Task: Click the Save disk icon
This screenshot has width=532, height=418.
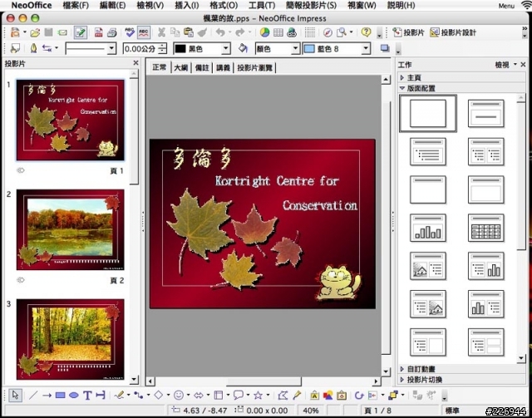Action: pyautogui.click(x=48, y=32)
